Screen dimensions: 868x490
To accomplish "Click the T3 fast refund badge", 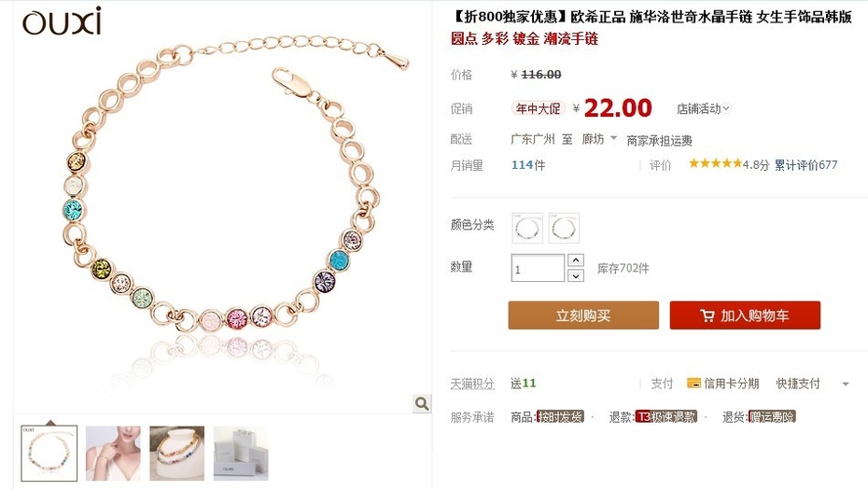I will [x=666, y=417].
